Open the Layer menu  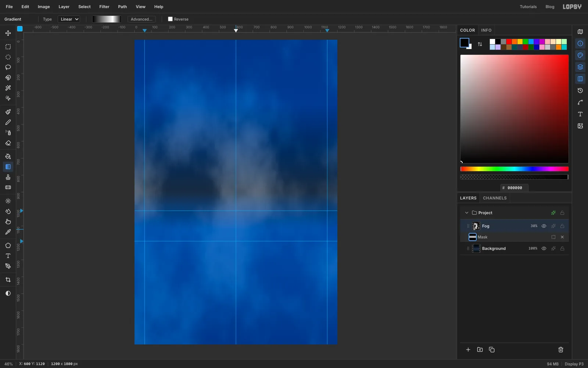pyautogui.click(x=64, y=7)
